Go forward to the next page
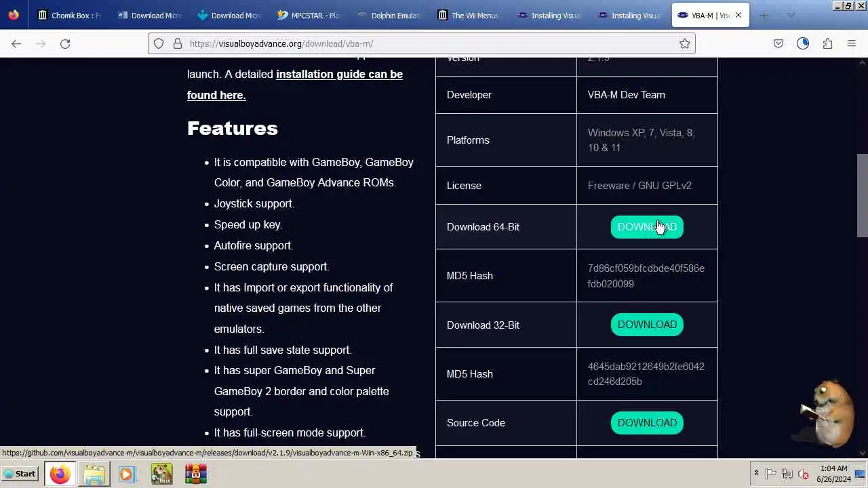 pyautogui.click(x=41, y=43)
